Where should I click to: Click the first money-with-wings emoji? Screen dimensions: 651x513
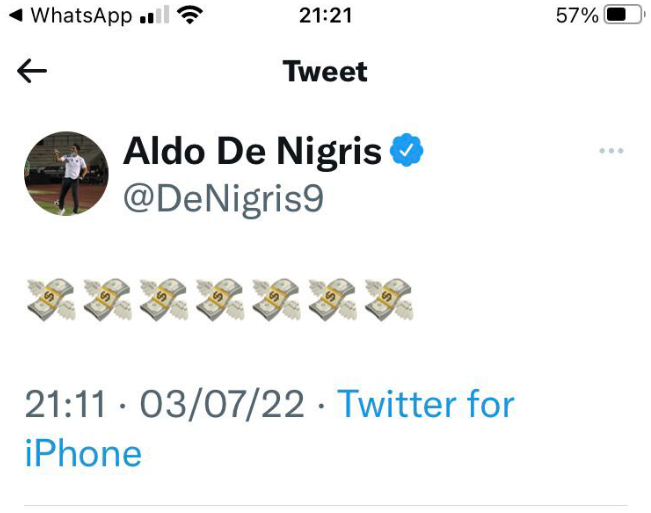[x=50, y=298]
